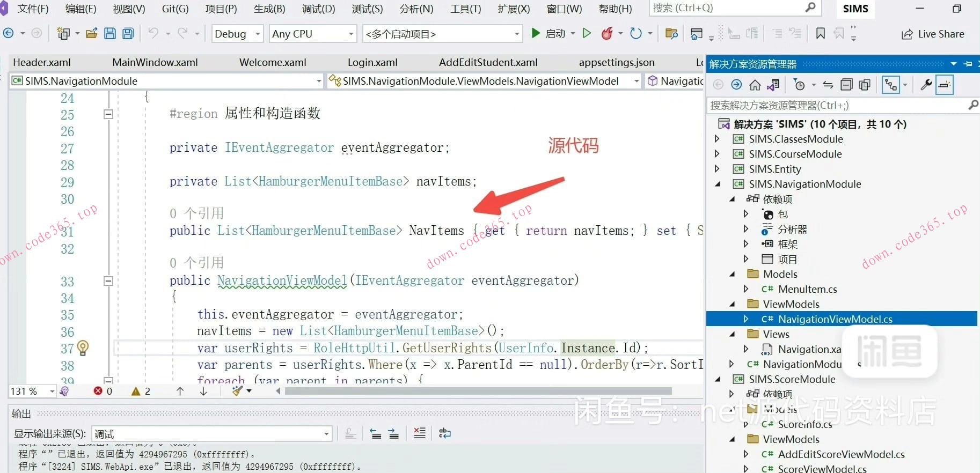Open the output source dropdown showing 调试
This screenshot has width=980, height=473.
point(212,434)
